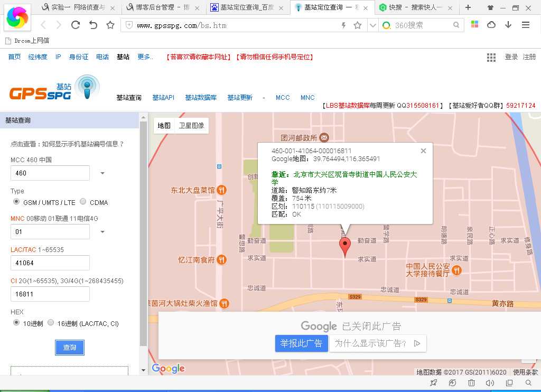Expand the address bar history dropdown
Viewport: 541px width, 392px height.
tap(372, 25)
